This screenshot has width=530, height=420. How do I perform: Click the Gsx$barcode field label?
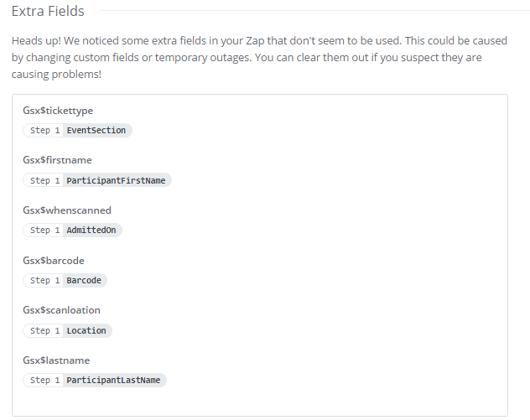coord(54,261)
